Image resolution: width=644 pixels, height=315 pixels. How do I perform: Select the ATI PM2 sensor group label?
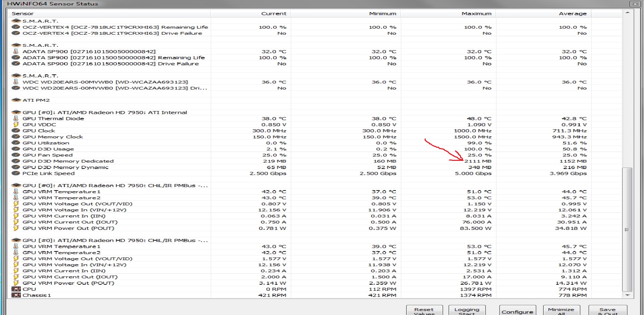click(36, 100)
